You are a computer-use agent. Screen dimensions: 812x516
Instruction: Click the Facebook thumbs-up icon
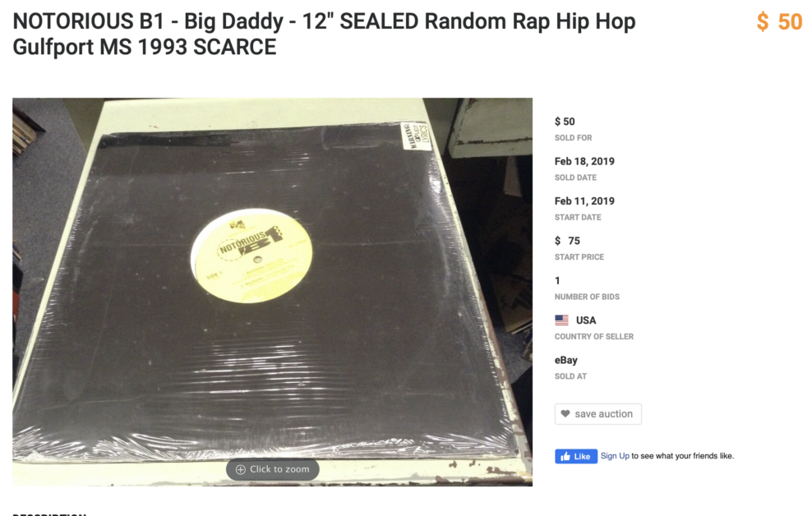565,456
